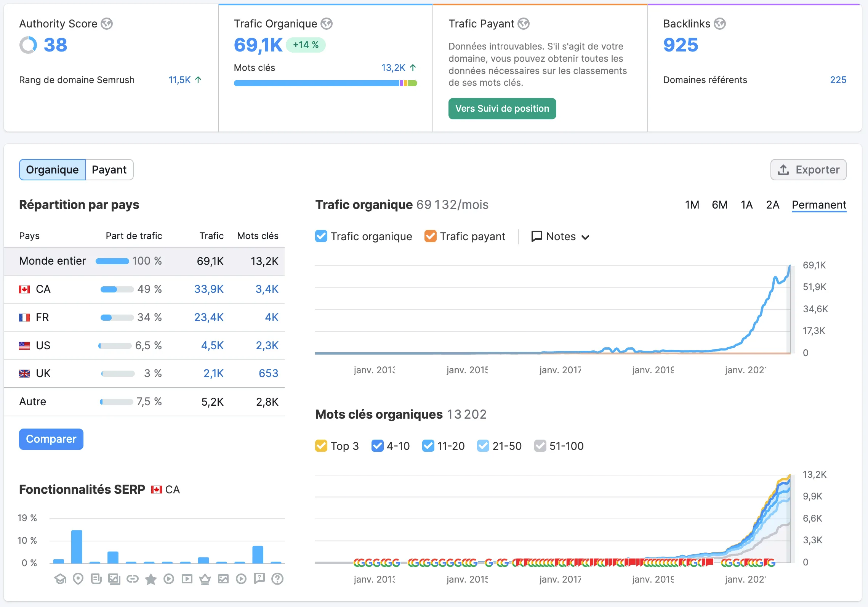Image resolution: width=868 pixels, height=607 pixels.
Task: Toggle the Trafic payant checkbox
Action: [431, 236]
